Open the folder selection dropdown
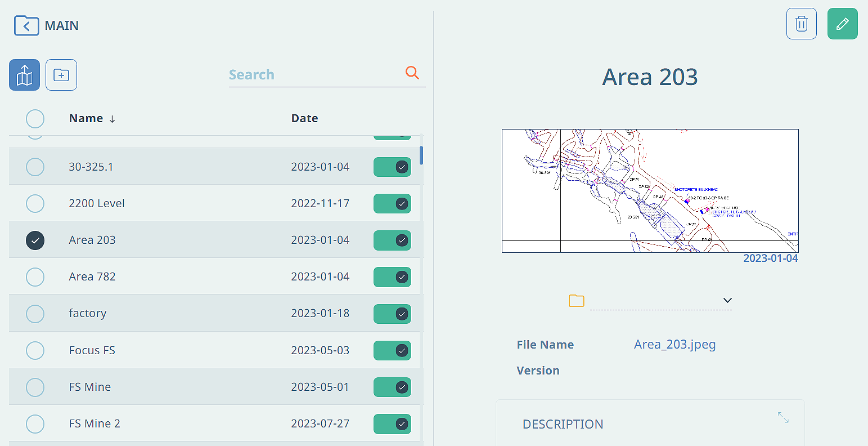Screen dimensions: 868x446 point(661,301)
